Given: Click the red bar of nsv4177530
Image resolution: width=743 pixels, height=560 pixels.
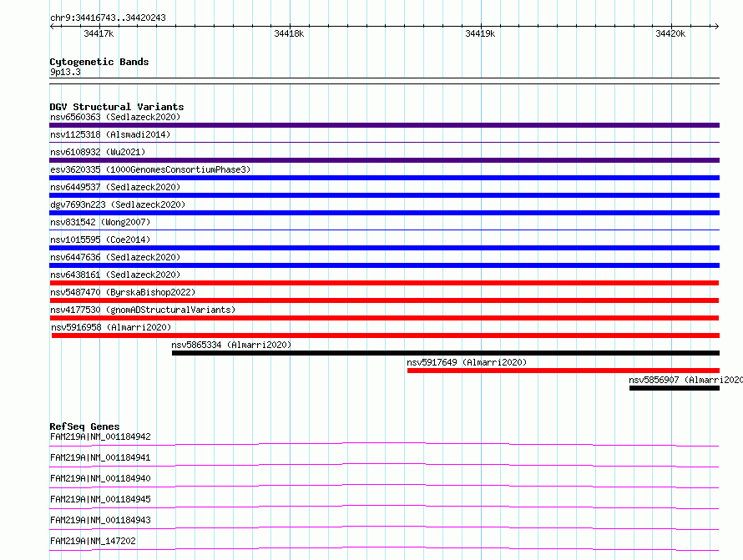Looking at the screenshot, I should (384, 318).
